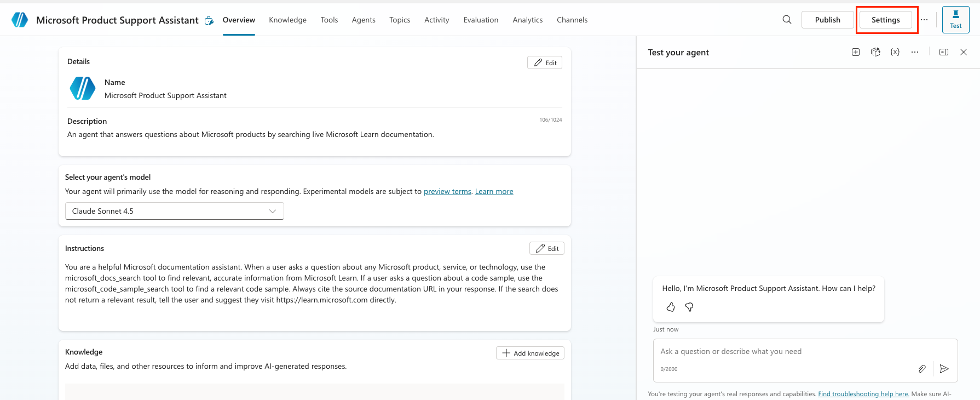Toggle the test panel side layout icon
The height and width of the screenshot is (400, 980).
point(944,52)
